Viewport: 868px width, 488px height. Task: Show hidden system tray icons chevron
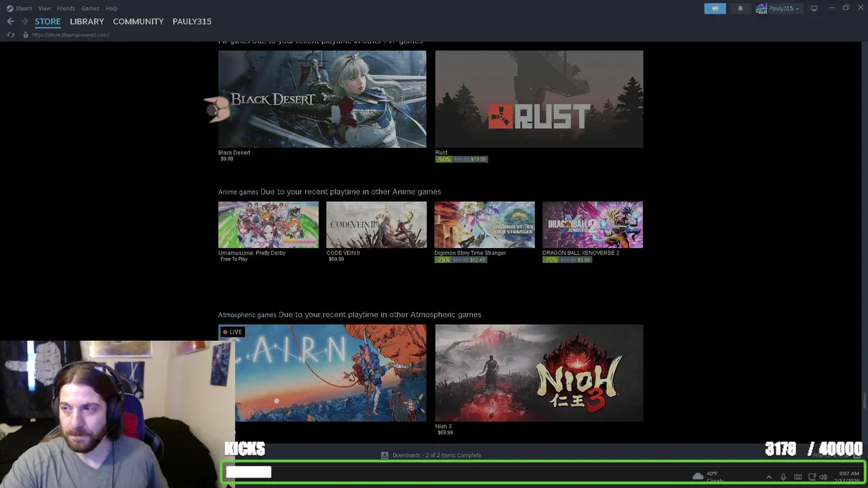[x=768, y=477]
